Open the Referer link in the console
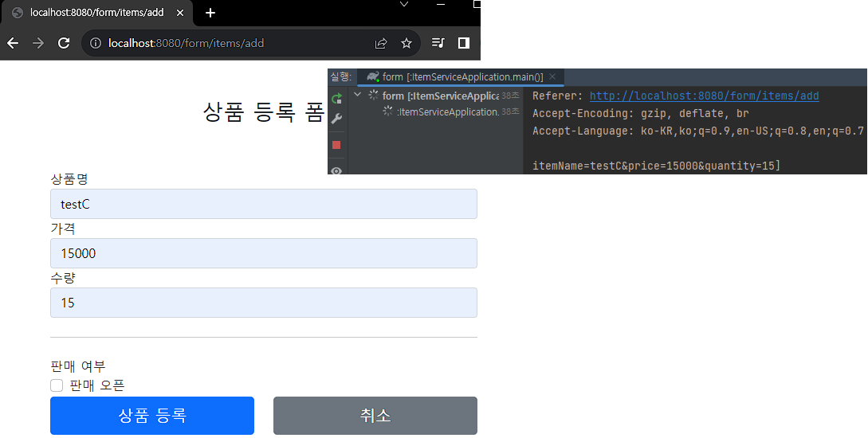This screenshot has height=438, width=868. point(704,96)
